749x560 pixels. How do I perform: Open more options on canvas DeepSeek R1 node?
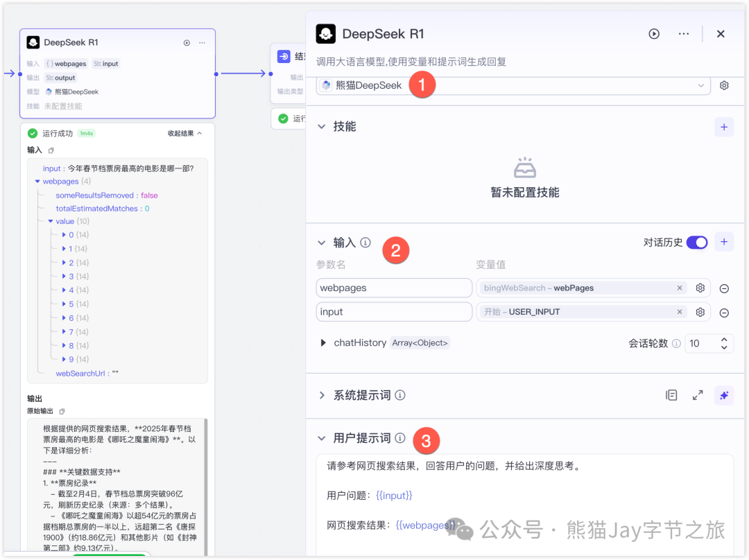click(202, 43)
